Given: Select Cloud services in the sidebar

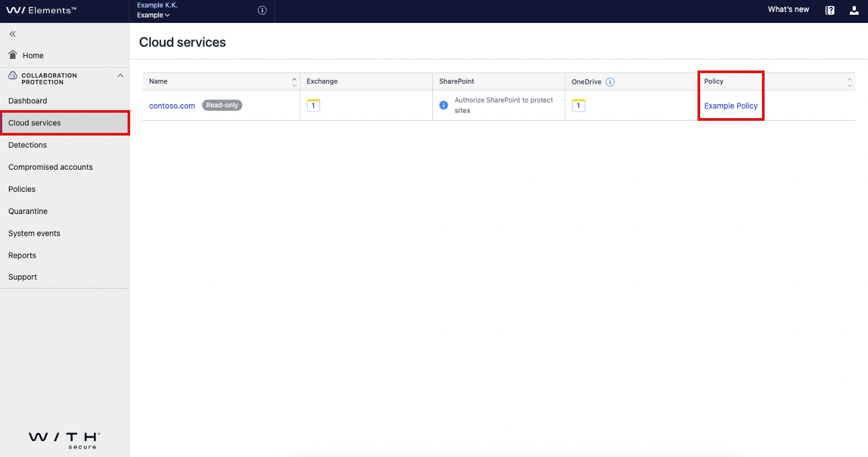Looking at the screenshot, I should coord(64,123).
